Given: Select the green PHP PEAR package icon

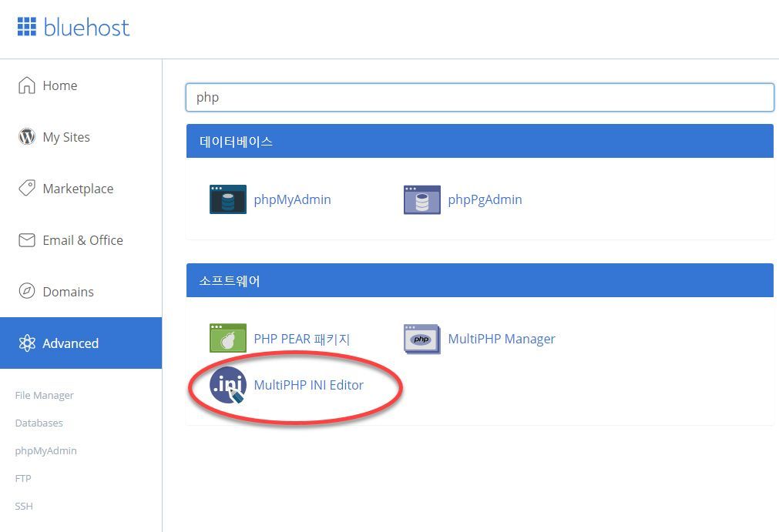Looking at the screenshot, I should [227, 338].
